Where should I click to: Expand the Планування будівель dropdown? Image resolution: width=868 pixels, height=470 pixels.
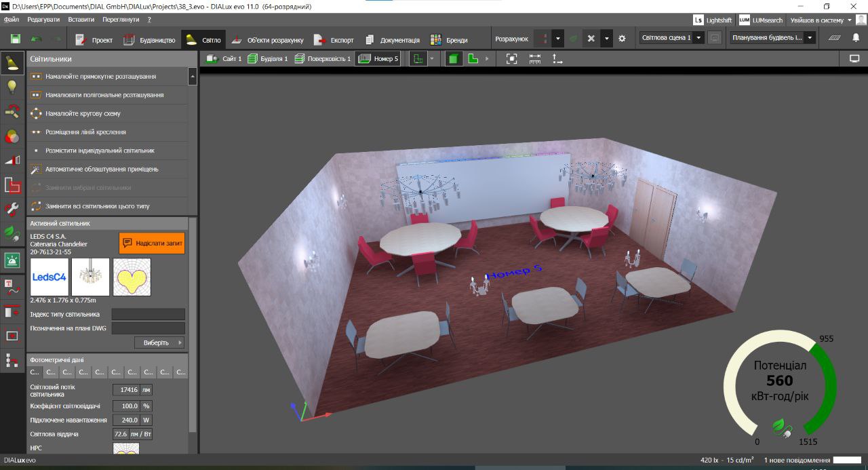[x=810, y=38]
